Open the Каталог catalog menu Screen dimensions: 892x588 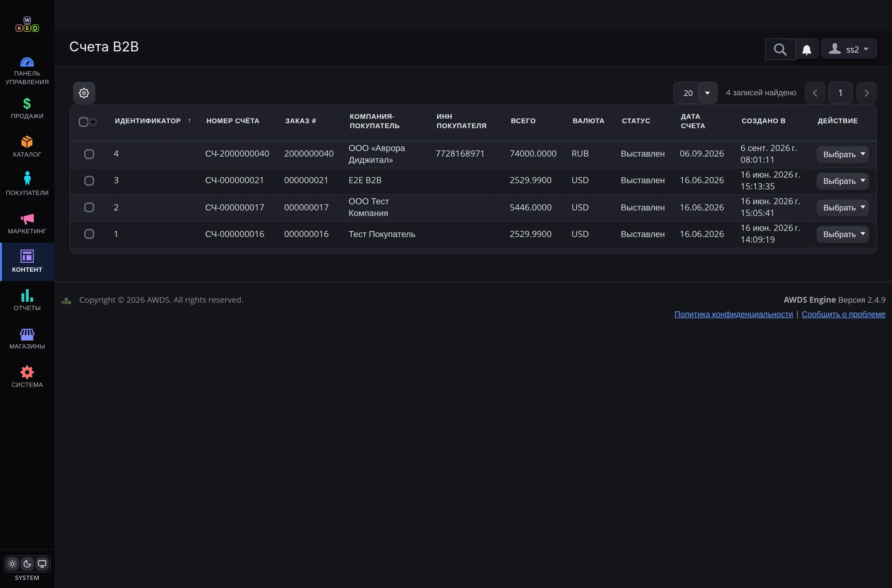(x=27, y=147)
